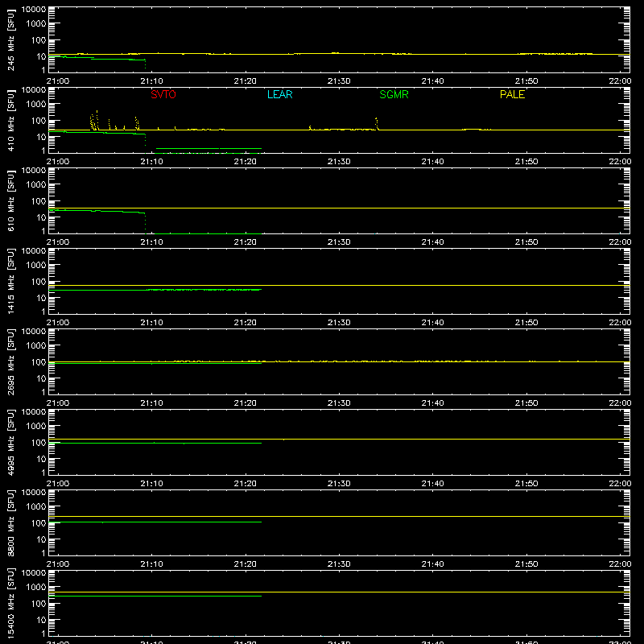The width and height of the screenshot is (644, 644).
Task: Click the 10000 y-axis label of 245 MHz plot
Action: (34, 10)
